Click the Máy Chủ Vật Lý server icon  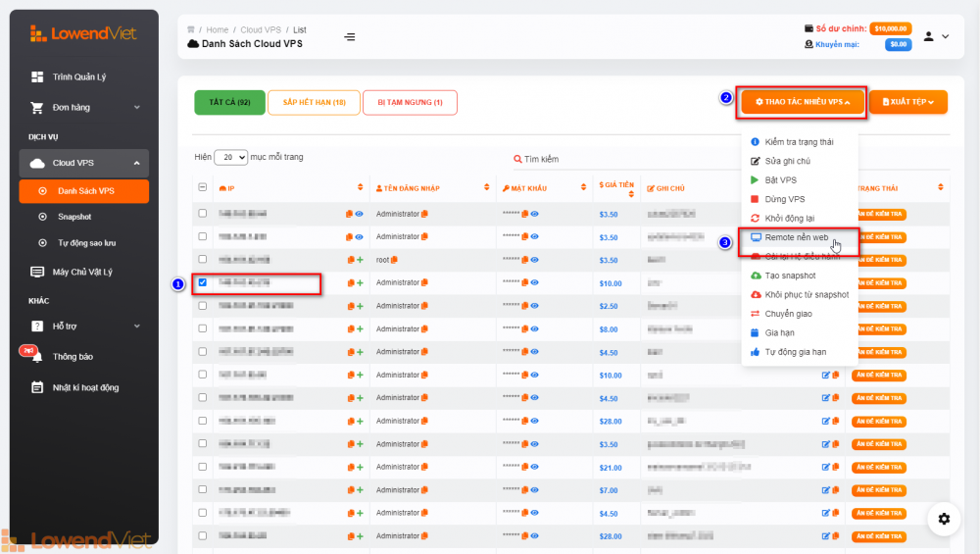point(37,272)
